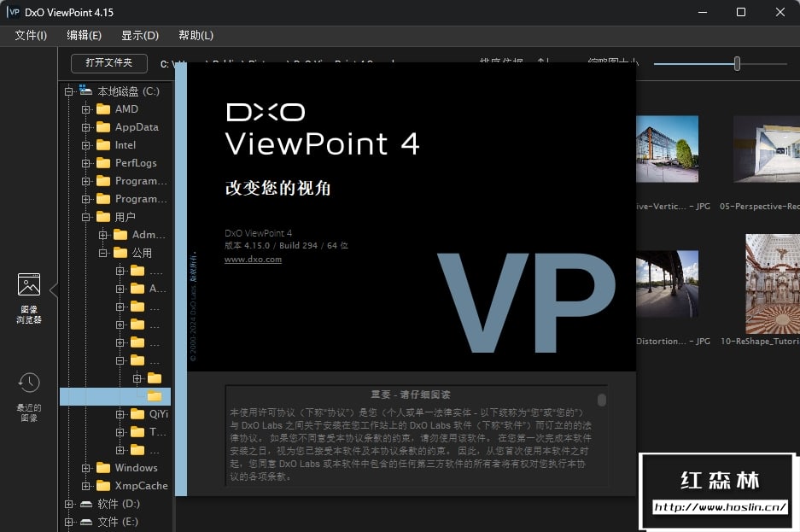
Task: Collapse the 本地磁盘 (C:) tree node
Action: (69, 92)
